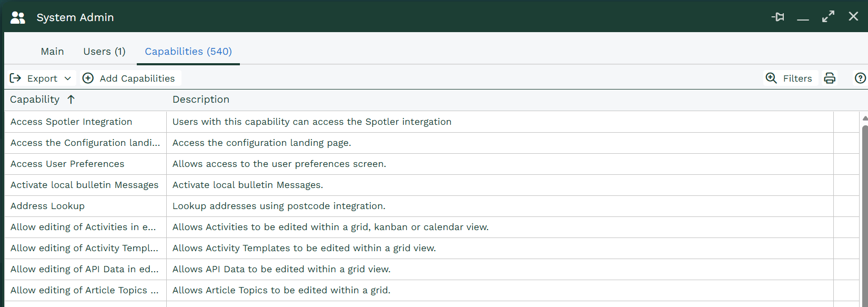Image resolution: width=868 pixels, height=307 pixels.
Task: Expand the window with the diagonal arrows icon
Action: (x=828, y=17)
